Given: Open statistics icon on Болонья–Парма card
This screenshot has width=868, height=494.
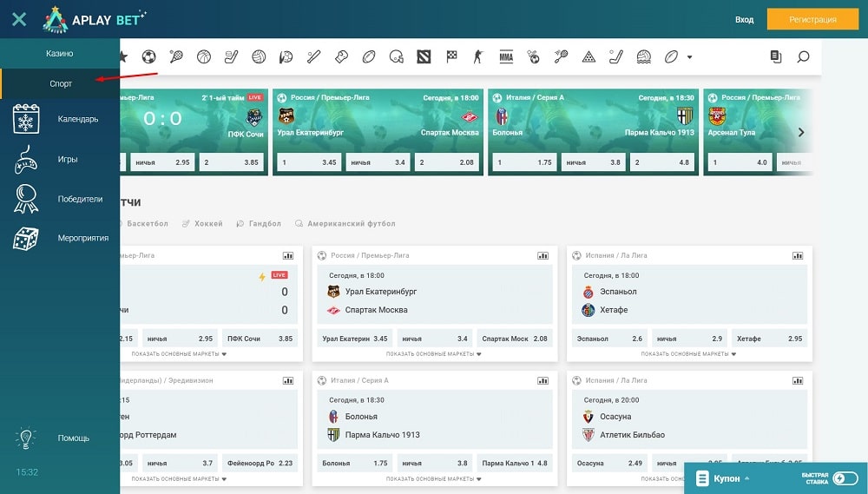Looking at the screenshot, I should (x=542, y=380).
